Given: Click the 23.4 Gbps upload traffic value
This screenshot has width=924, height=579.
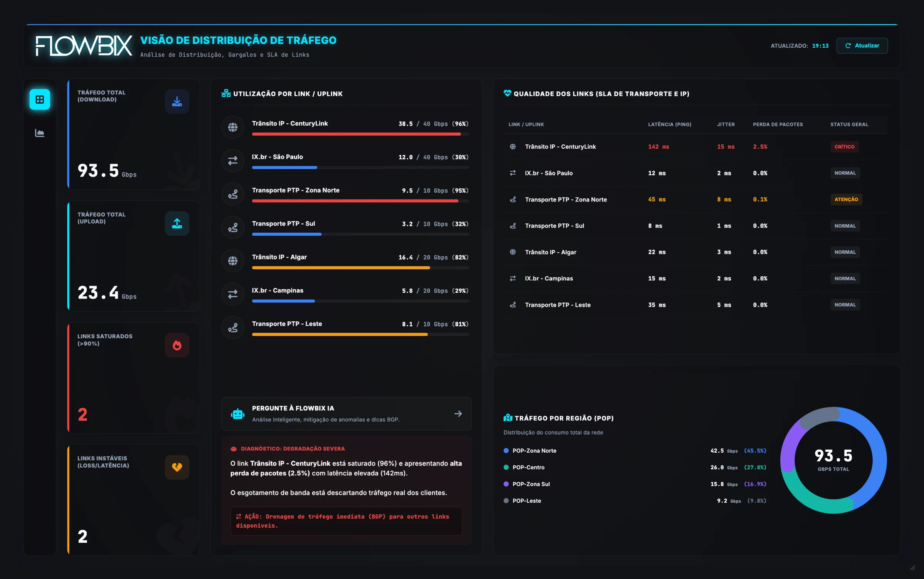Looking at the screenshot, I should [x=107, y=293].
